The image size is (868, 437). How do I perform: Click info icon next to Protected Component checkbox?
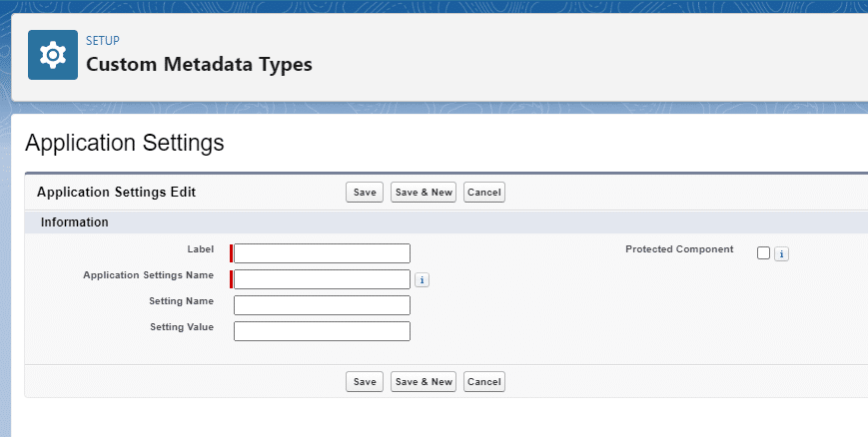(x=781, y=254)
